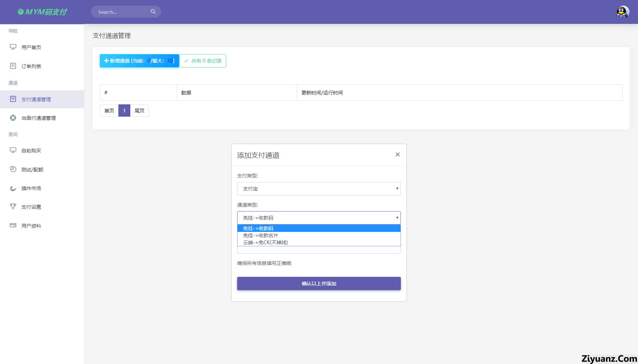This screenshot has height=364, width=638.
Task: Open 插件市场 in sidebar
Action: (42, 188)
